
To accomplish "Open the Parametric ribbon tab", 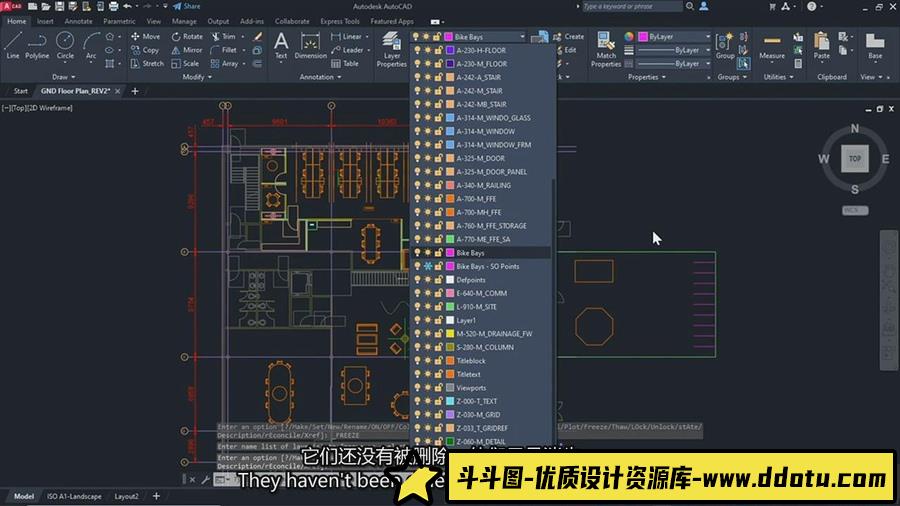I will 119,21.
